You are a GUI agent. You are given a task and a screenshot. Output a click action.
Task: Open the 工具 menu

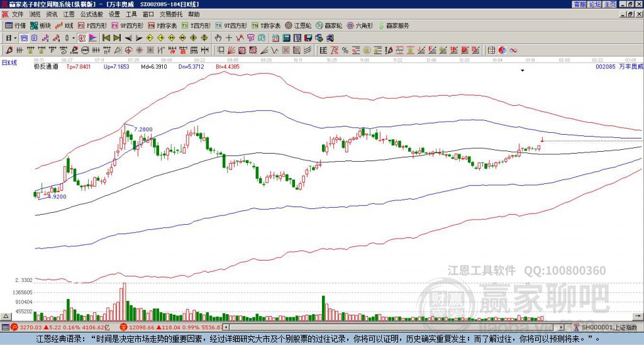click(x=131, y=14)
